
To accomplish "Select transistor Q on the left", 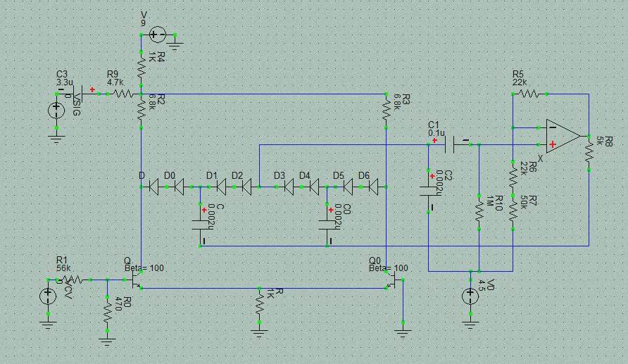I will point(137,280).
